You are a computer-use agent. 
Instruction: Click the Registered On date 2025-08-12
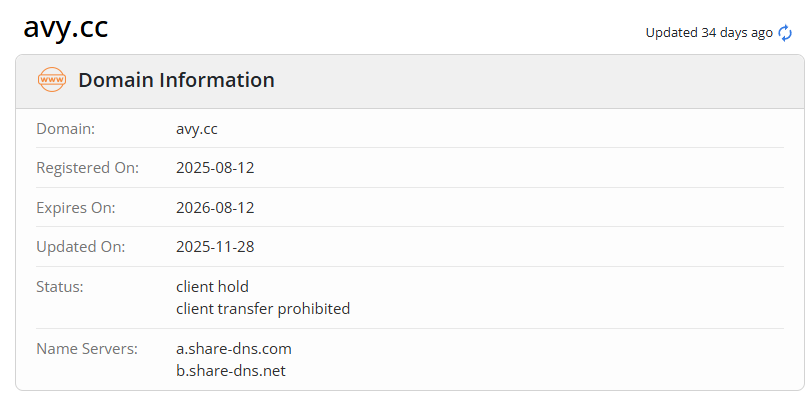(x=215, y=168)
